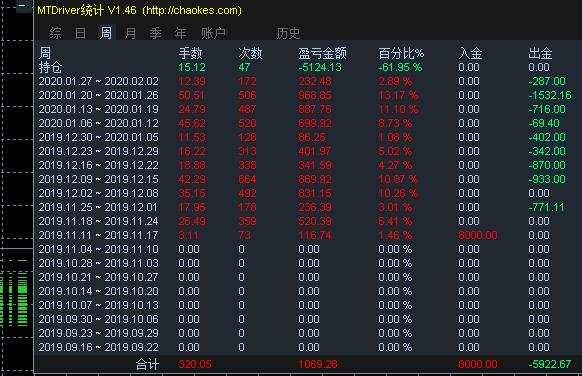Select the 周 weekly tab

[105, 33]
